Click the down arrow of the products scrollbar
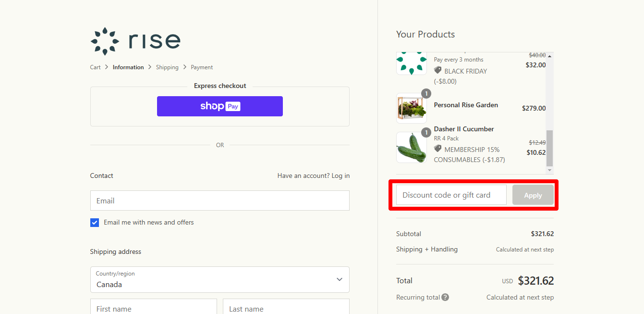The image size is (644, 314). pos(550,171)
